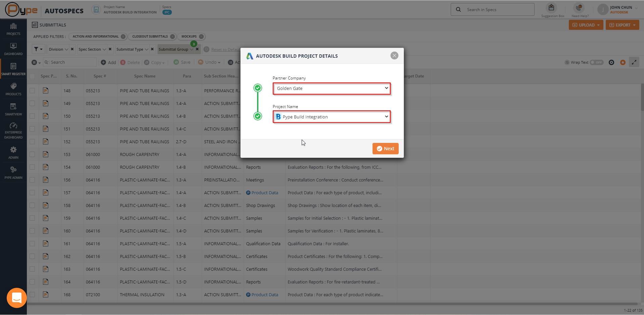Click the Need Help phone icon
The height and width of the screenshot is (315, 644).
pyautogui.click(x=579, y=8)
